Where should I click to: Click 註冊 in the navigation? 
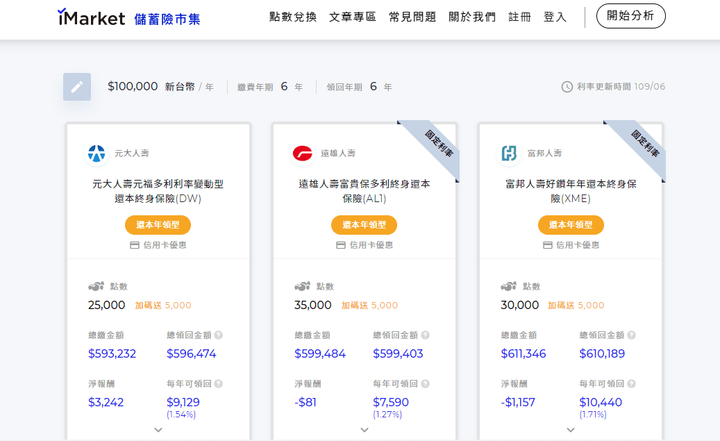pos(520,17)
